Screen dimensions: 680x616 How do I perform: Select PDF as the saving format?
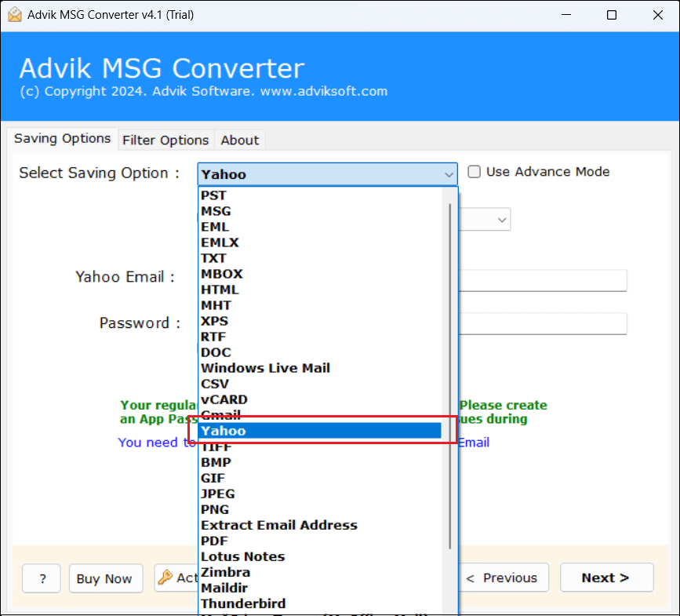point(214,540)
